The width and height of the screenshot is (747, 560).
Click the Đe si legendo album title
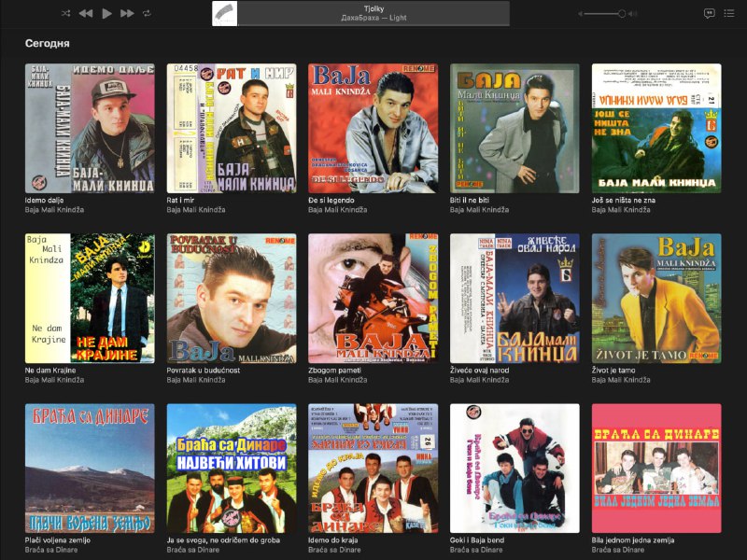331,200
